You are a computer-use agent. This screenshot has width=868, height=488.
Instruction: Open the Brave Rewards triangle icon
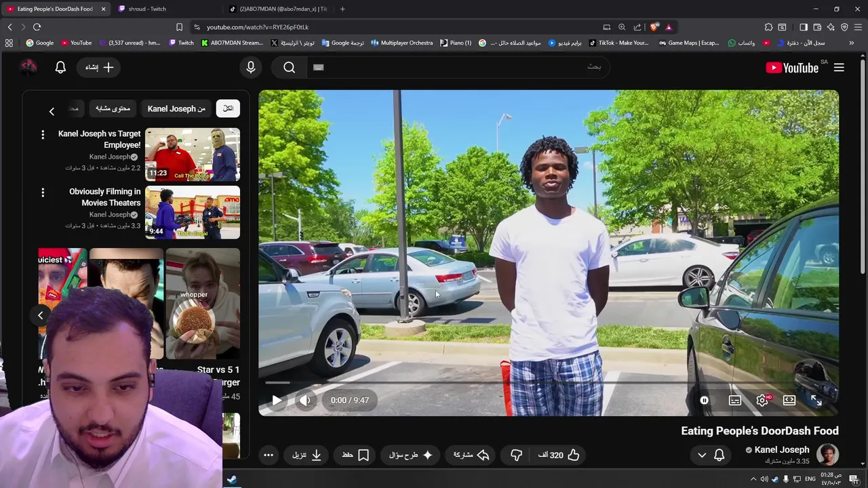coord(669,27)
